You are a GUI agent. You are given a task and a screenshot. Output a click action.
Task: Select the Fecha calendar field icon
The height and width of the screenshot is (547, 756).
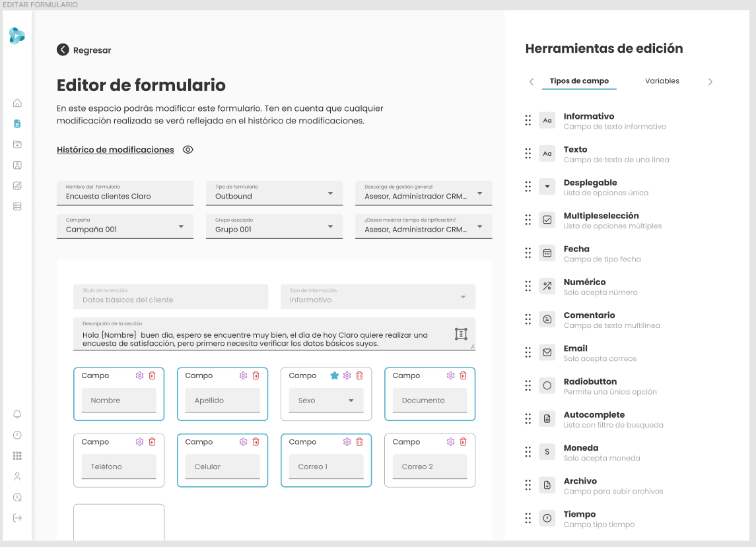pos(547,253)
